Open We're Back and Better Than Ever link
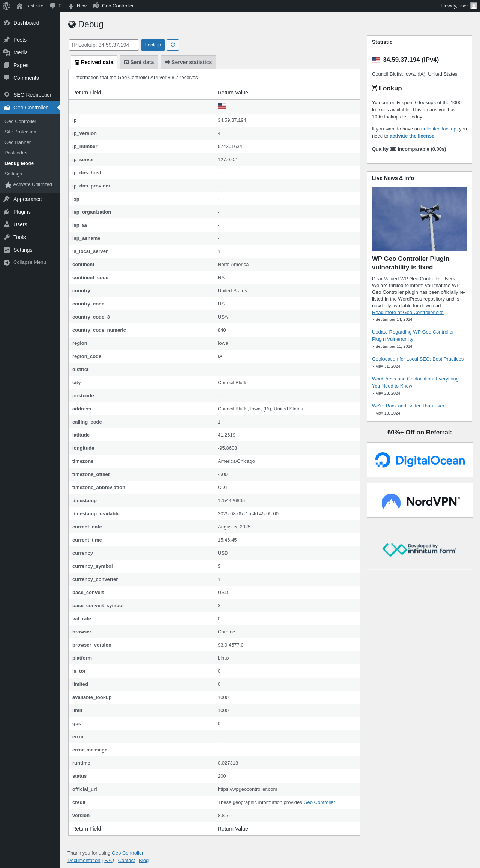The width and height of the screenshot is (480, 868). click(x=409, y=406)
